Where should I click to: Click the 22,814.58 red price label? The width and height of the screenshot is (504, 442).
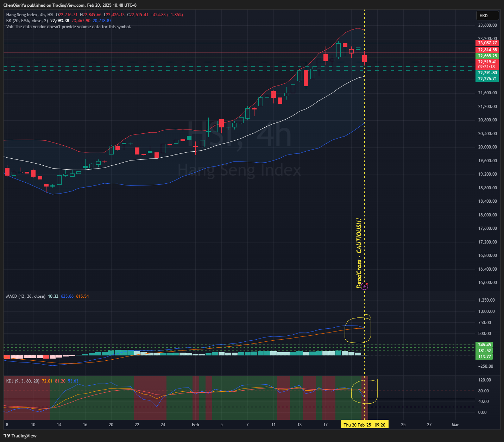point(487,50)
